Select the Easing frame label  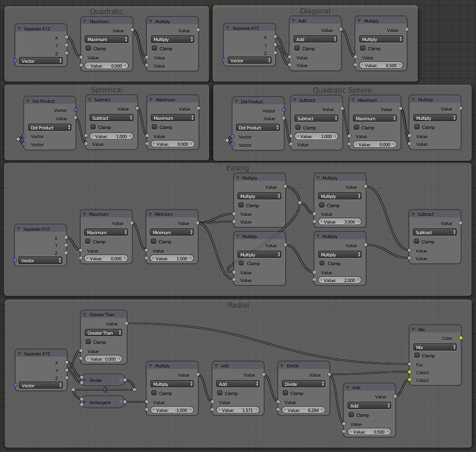pos(238,168)
